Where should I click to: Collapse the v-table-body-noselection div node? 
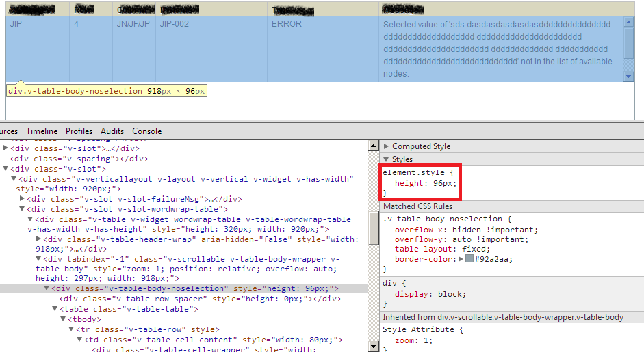coord(47,289)
